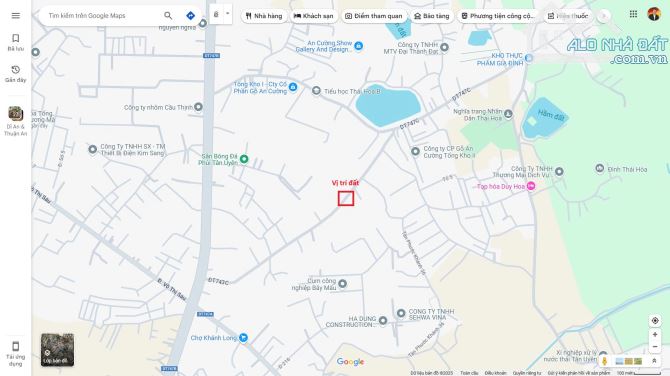Open the Google apps grid
Screen dimensions: 670x376
(x=633, y=14)
